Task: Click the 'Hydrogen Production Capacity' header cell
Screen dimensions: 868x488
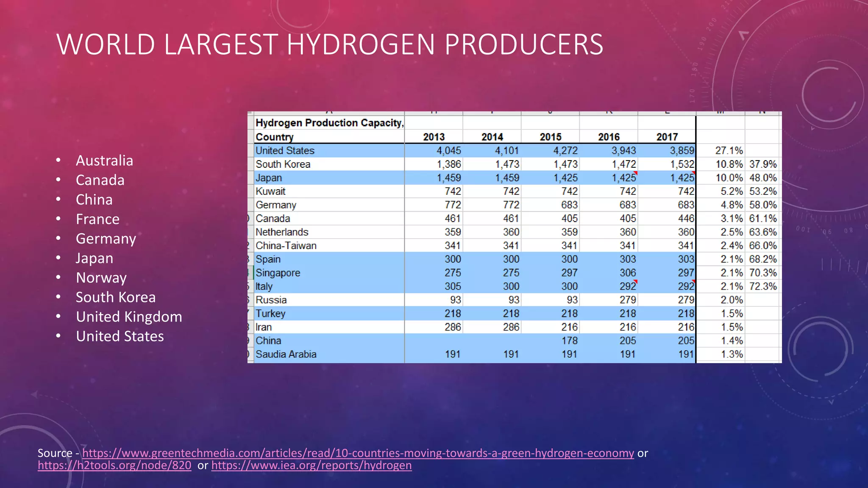Action: point(329,123)
